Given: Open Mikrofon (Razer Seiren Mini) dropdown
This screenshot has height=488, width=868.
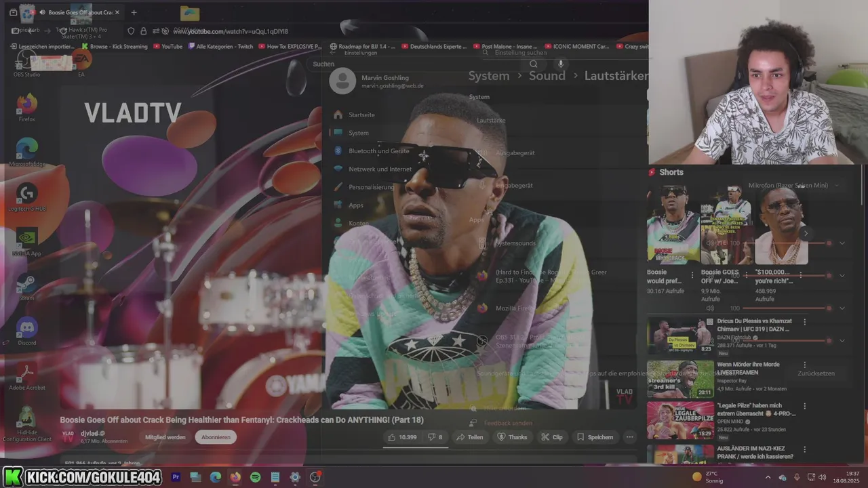Looking at the screenshot, I should (x=793, y=186).
